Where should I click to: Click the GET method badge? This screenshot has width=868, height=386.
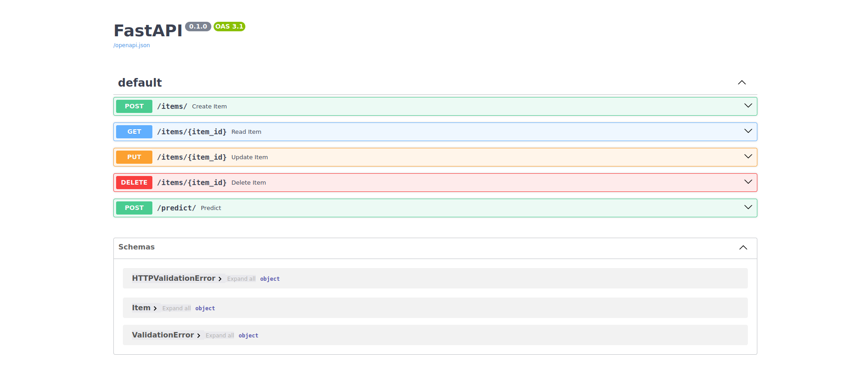[134, 132]
